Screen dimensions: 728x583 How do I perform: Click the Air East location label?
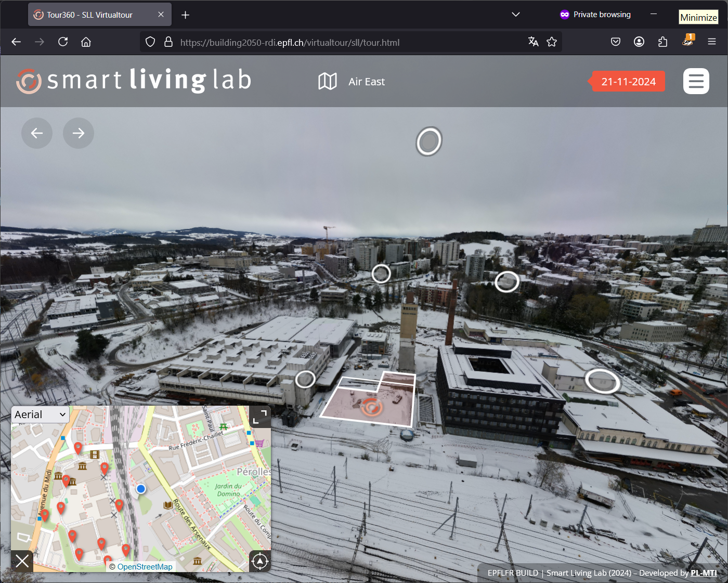[x=367, y=82]
